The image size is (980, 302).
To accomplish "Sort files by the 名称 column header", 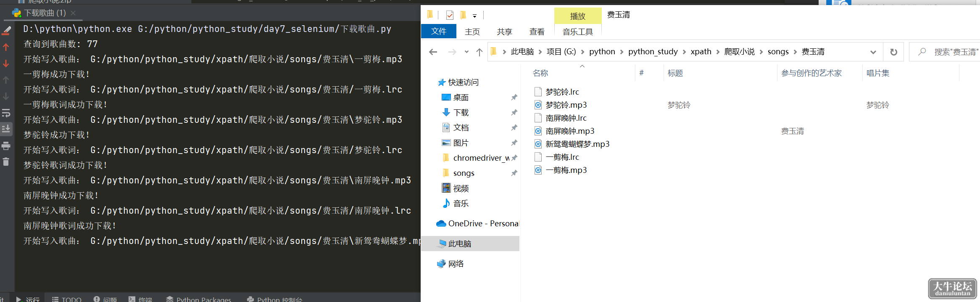I will [540, 73].
